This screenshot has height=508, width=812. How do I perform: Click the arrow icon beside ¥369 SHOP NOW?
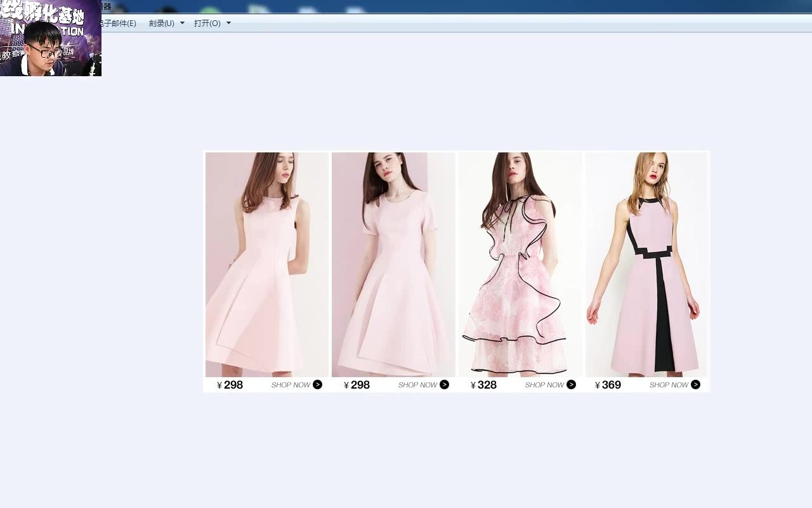[x=695, y=385]
